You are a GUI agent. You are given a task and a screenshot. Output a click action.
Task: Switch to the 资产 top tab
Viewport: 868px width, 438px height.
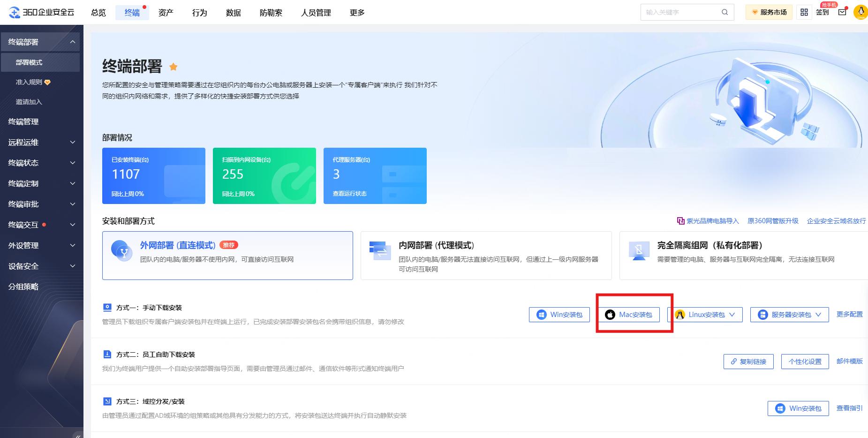tap(166, 13)
